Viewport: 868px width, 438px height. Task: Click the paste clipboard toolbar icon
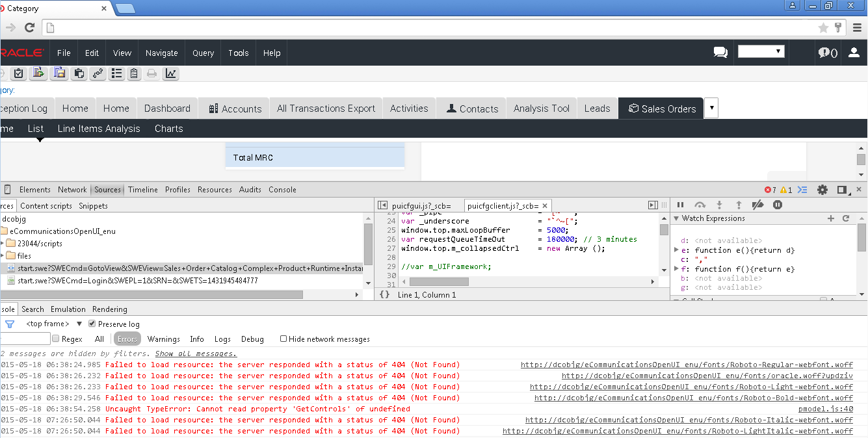tap(79, 73)
